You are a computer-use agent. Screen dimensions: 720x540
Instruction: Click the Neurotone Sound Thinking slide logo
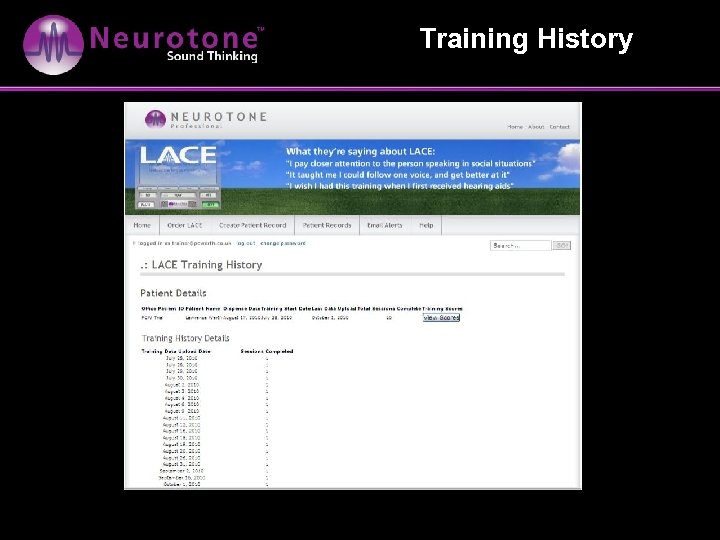point(143,45)
